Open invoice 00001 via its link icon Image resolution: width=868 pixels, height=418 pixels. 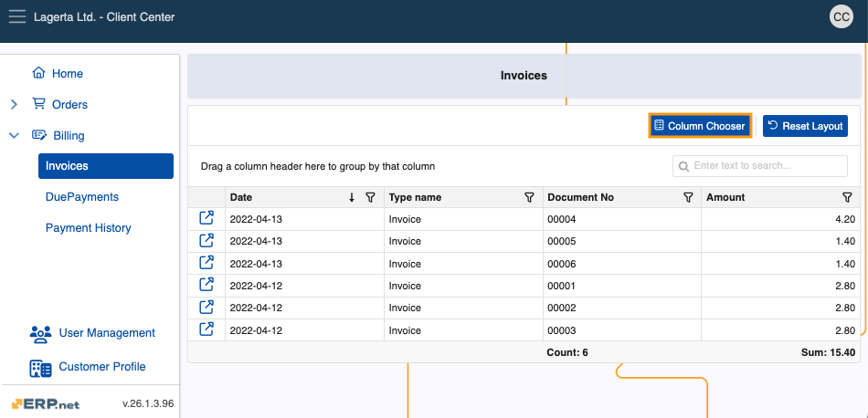206,285
